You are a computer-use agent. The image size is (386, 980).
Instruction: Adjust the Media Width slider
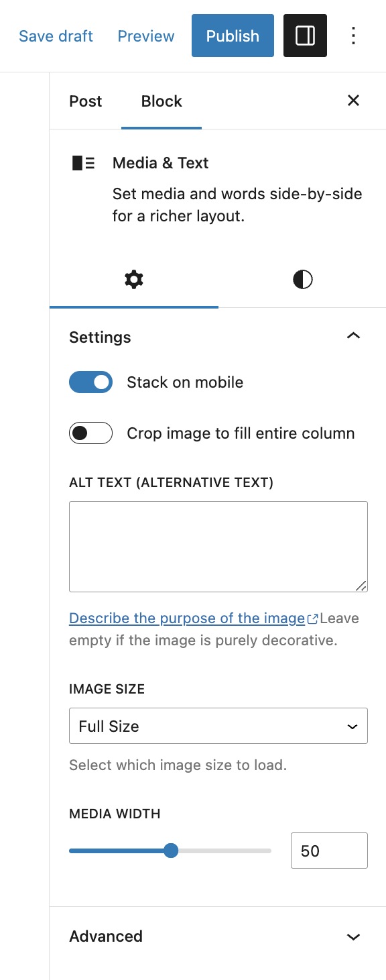click(x=172, y=850)
